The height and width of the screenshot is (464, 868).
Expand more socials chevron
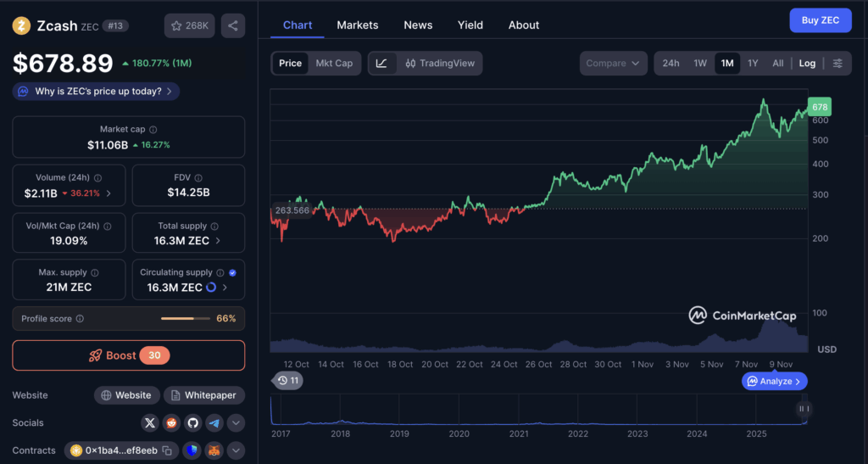pos(236,423)
